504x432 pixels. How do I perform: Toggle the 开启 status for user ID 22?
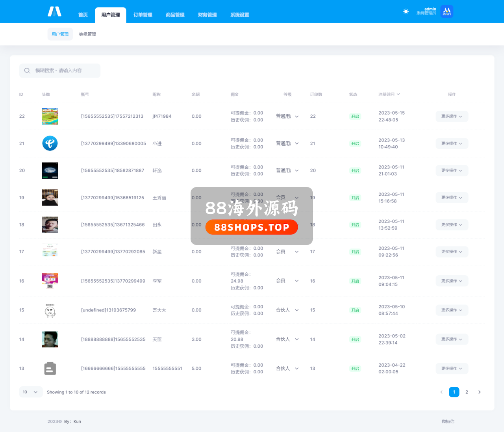(355, 117)
